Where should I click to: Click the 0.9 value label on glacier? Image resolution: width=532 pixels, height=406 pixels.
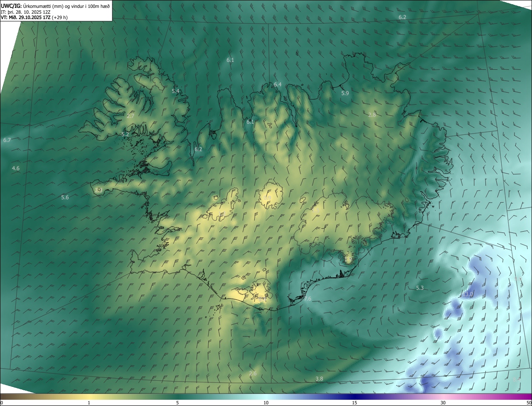tap(268, 198)
